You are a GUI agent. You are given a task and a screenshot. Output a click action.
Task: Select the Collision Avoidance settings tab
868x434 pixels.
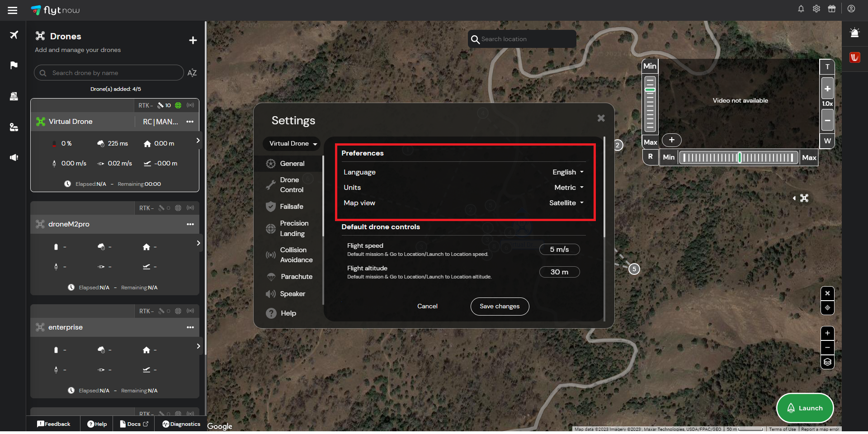click(296, 255)
